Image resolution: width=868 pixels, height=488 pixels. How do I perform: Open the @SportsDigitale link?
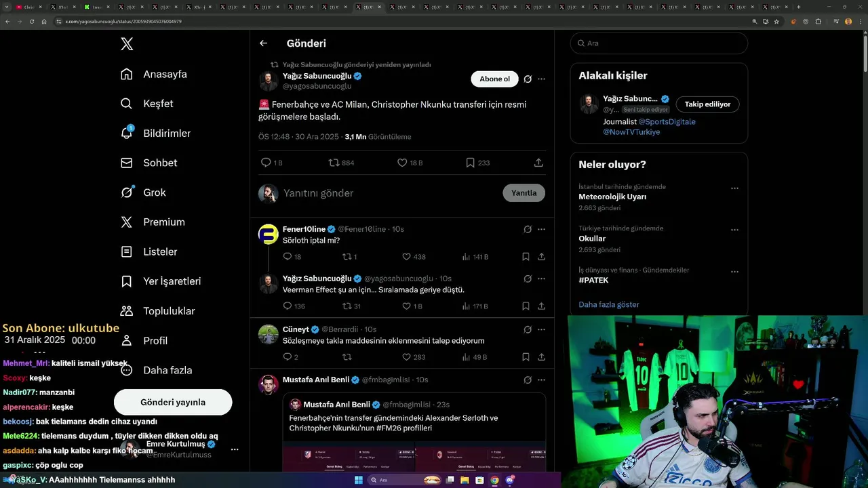pos(667,122)
